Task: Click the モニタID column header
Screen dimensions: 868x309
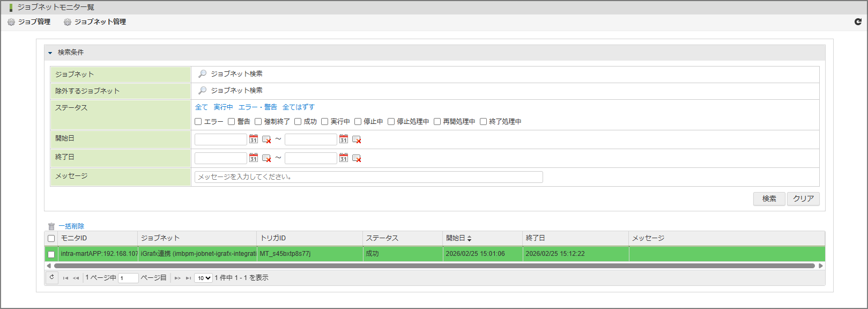Action: pos(98,238)
